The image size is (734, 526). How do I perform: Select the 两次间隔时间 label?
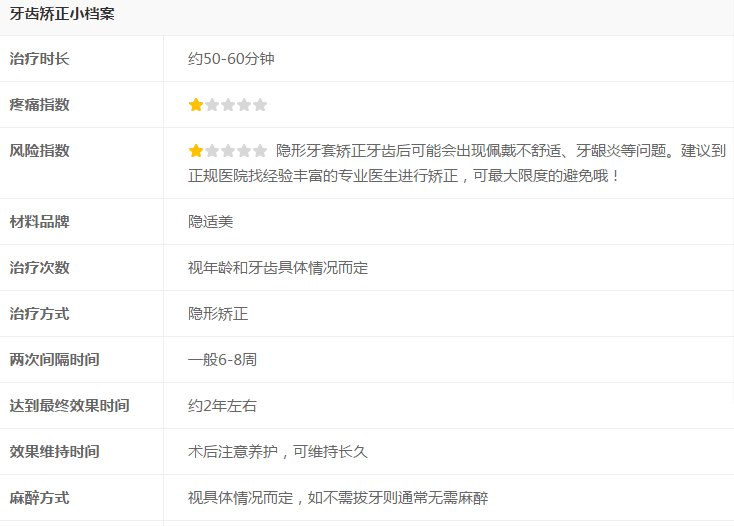(x=54, y=359)
